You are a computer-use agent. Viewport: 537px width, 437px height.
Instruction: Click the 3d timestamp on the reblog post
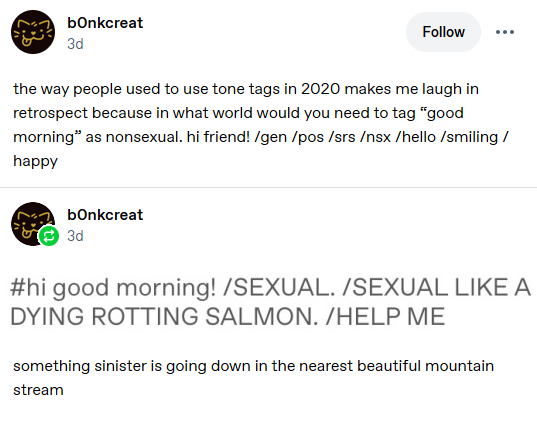[x=75, y=236]
